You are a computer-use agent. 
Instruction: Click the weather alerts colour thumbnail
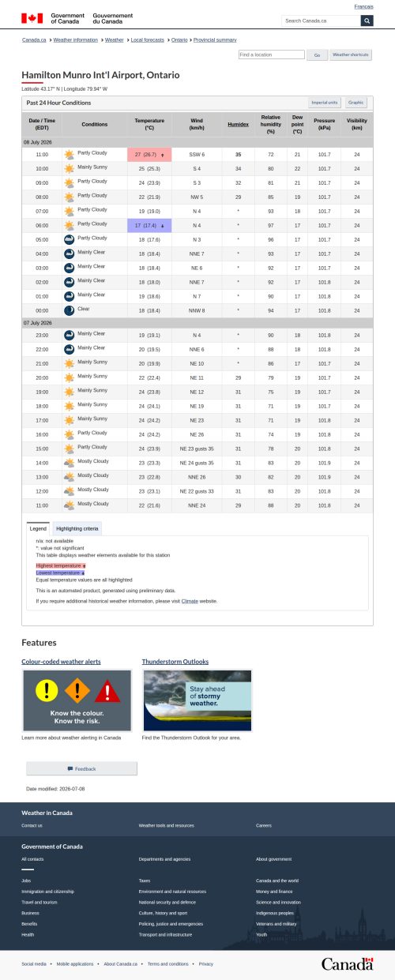tap(77, 700)
